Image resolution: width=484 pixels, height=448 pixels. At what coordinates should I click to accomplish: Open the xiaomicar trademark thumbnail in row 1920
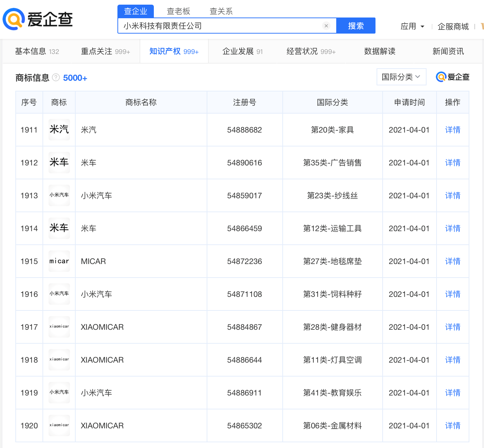coord(59,425)
